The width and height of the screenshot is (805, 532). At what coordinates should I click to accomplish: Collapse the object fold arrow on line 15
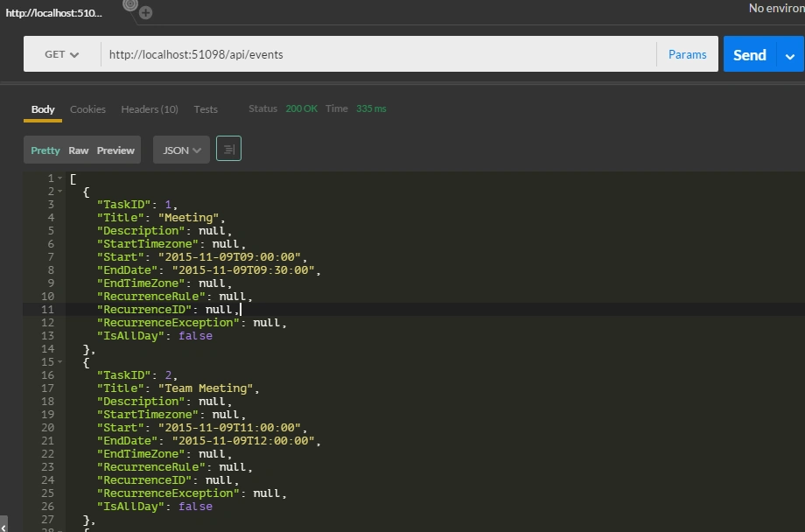[x=60, y=361]
